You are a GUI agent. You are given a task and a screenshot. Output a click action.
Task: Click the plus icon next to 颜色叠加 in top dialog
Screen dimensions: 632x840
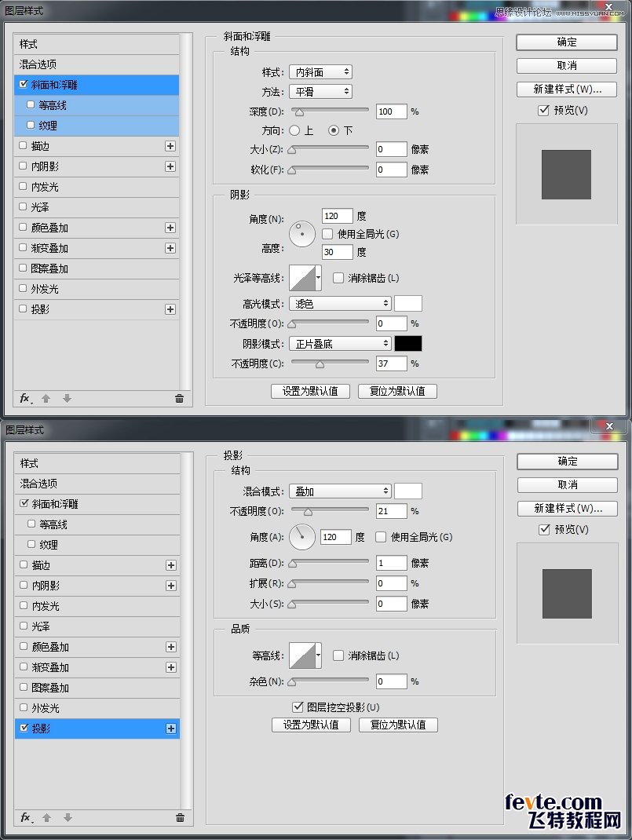[170, 228]
